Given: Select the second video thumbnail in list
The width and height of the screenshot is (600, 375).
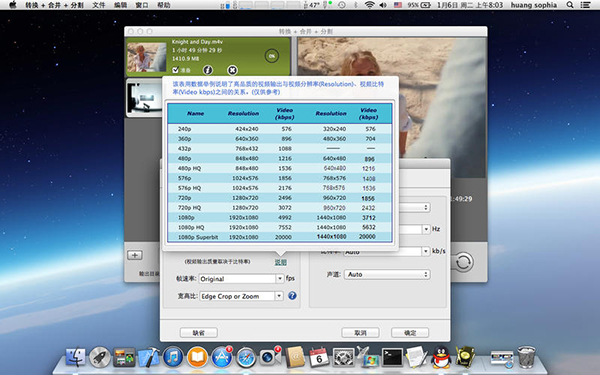Looking at the screenshot, I should pos(144,97).
